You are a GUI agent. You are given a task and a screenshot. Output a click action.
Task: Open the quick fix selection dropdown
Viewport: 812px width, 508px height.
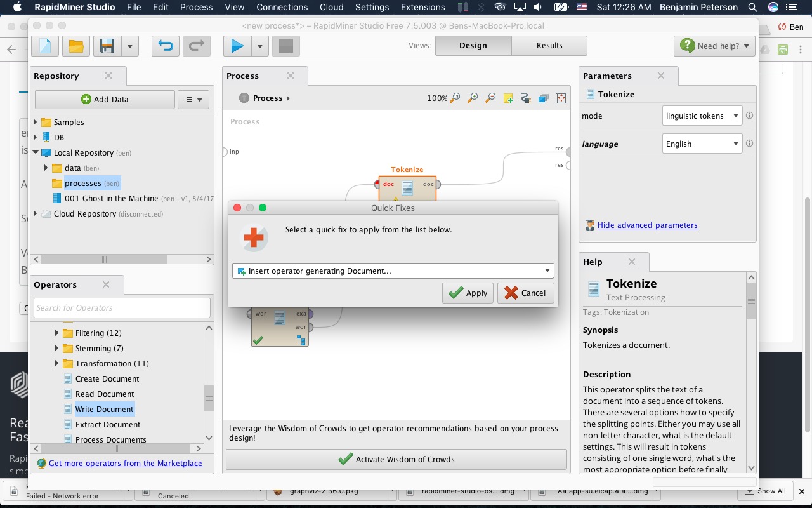tap(546, 271)
